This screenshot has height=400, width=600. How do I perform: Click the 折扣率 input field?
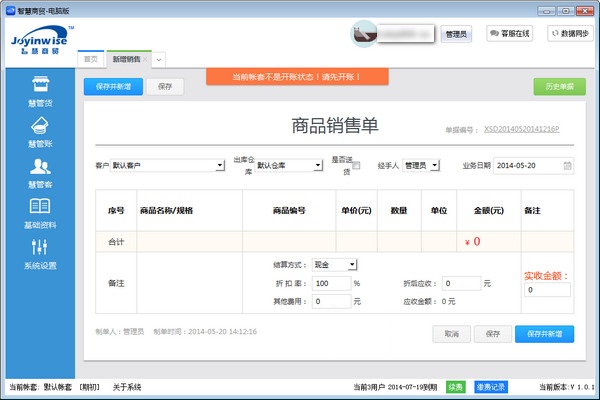click(331, 283)
